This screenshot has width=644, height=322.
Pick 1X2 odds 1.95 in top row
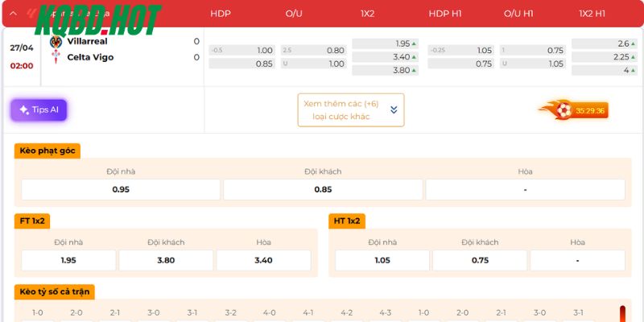386,43
